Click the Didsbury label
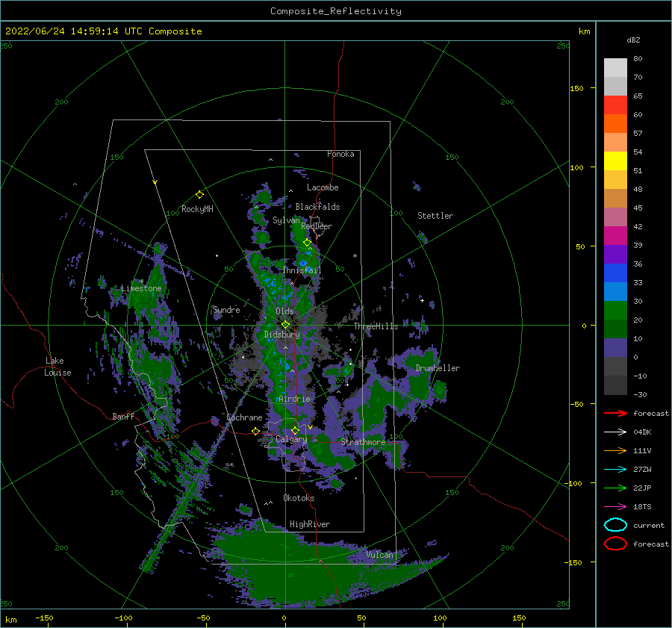672x628 pixels. [x=281, y=335]
